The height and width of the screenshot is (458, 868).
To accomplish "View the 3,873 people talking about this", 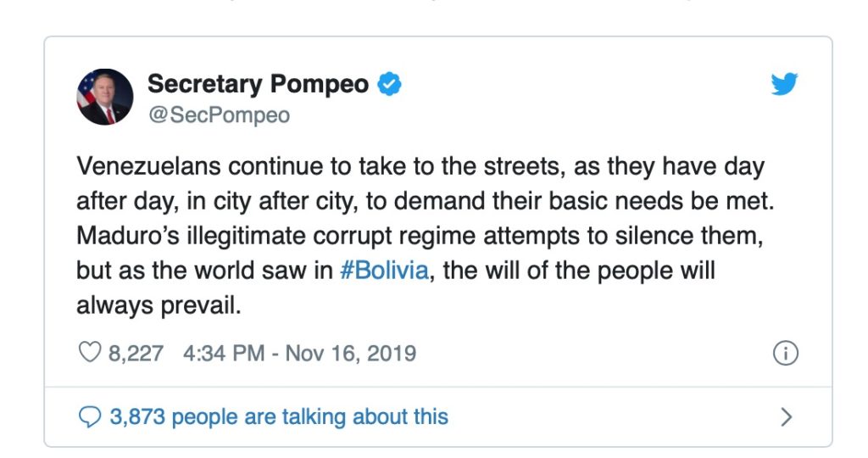I will click(x=279, y=416).
